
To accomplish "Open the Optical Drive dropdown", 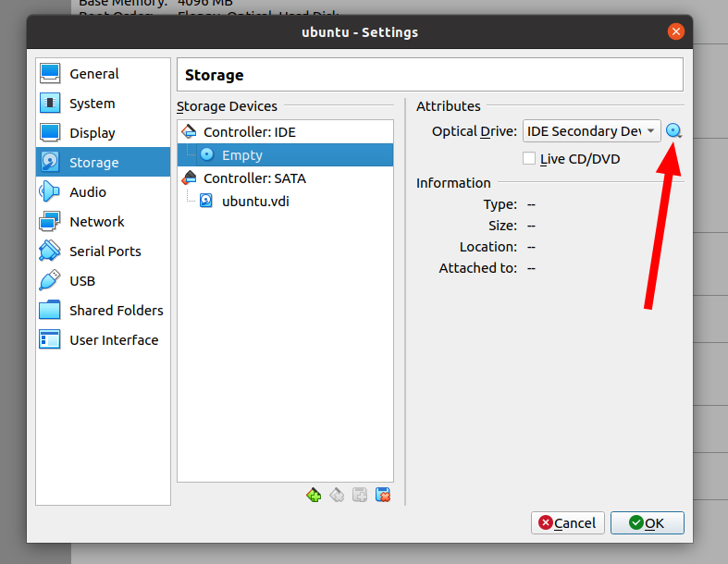I will 592,131.
